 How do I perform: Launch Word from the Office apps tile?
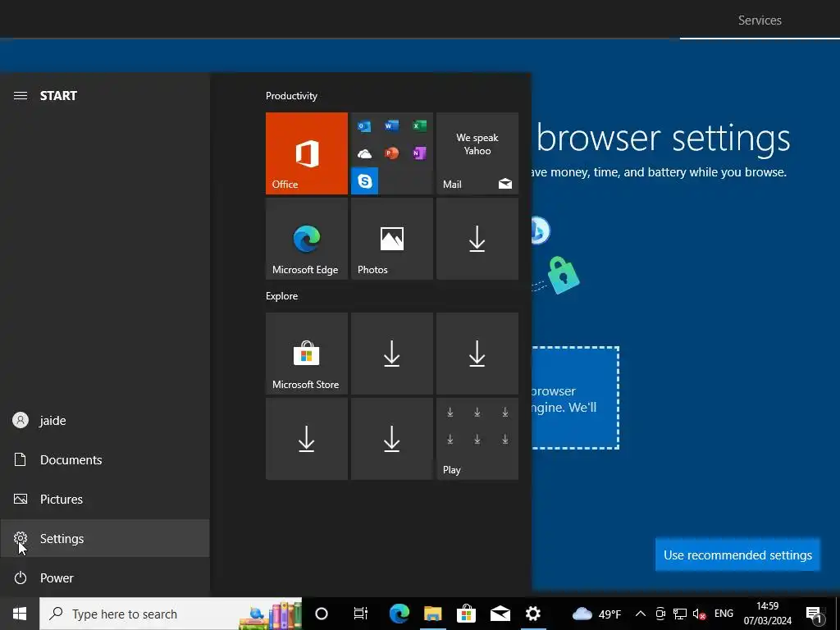coord(391,126)
